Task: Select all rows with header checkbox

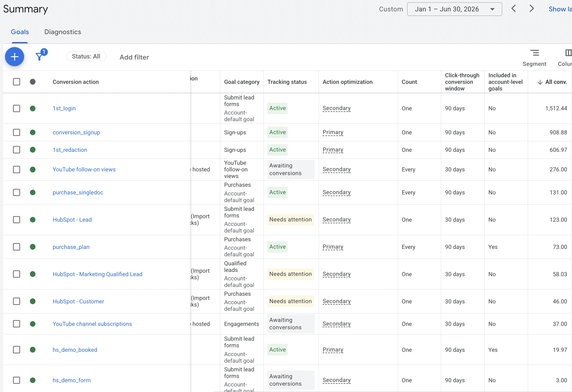Action: tap(16, 82)
